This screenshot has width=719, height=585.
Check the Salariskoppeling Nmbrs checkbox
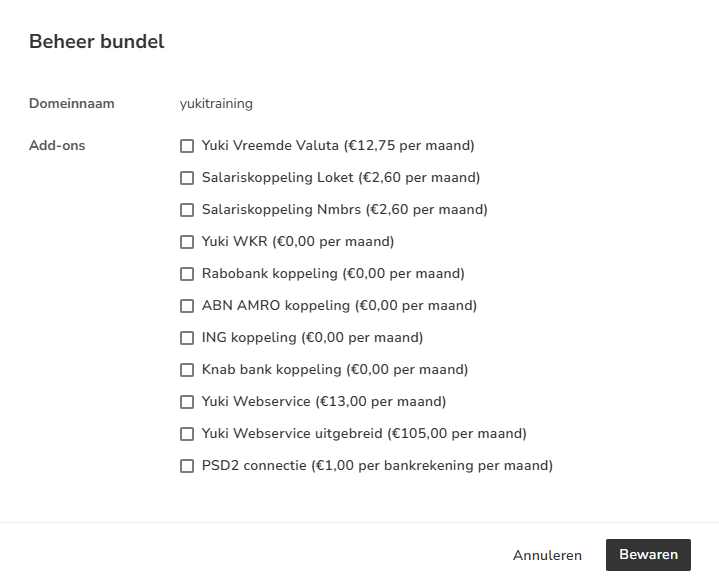point(187,210)
